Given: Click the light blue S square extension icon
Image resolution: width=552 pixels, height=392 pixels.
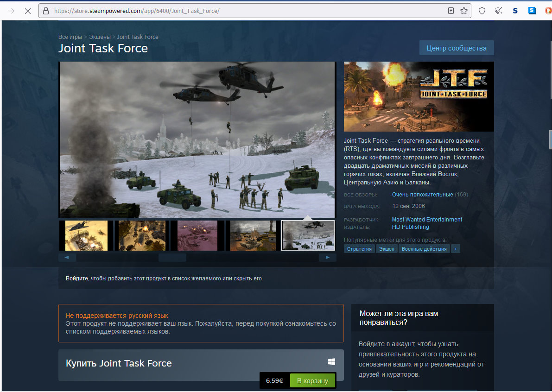Looking at the screenshot, I should 532,11.
